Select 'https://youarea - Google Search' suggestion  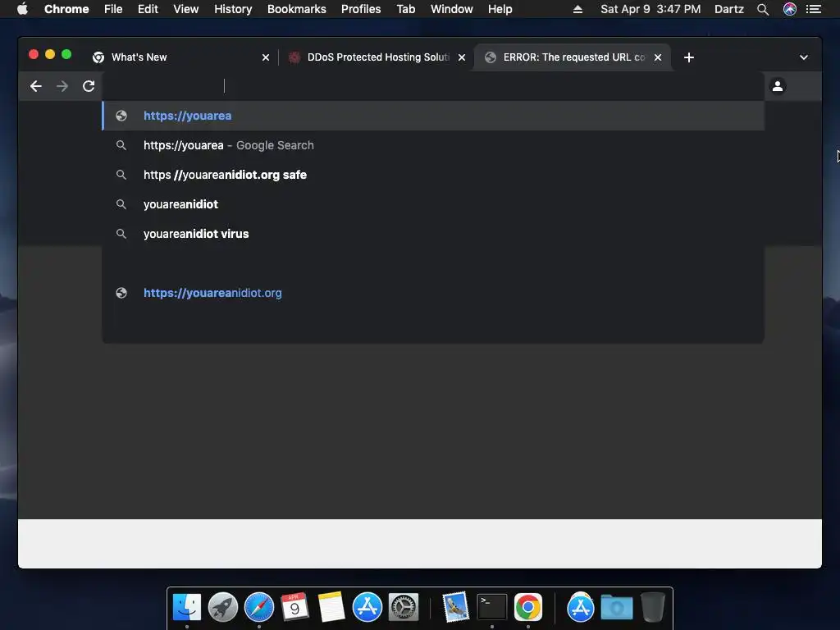(433, 145)
